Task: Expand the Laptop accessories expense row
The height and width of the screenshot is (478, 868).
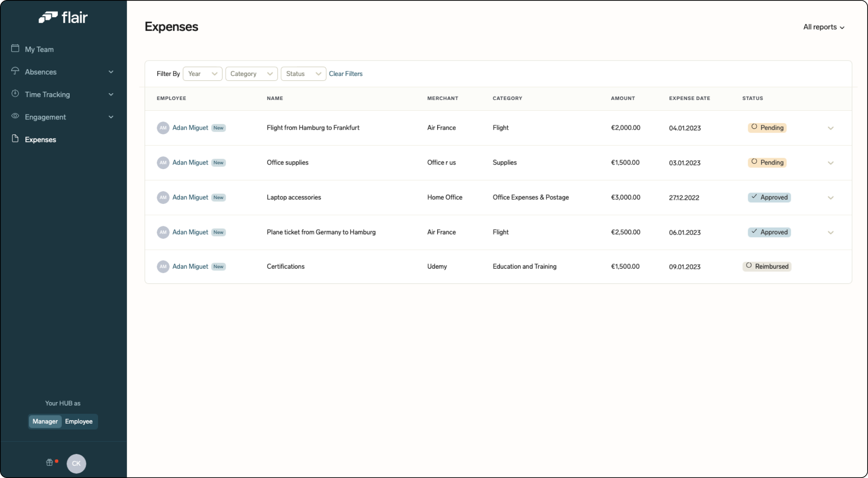Action: click(x=830, y=198)
